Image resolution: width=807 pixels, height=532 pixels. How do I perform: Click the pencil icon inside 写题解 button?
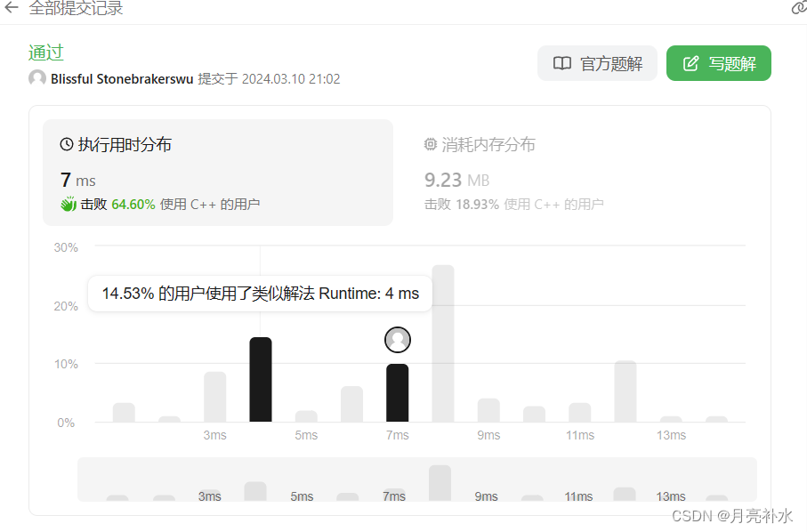(690, 63)
